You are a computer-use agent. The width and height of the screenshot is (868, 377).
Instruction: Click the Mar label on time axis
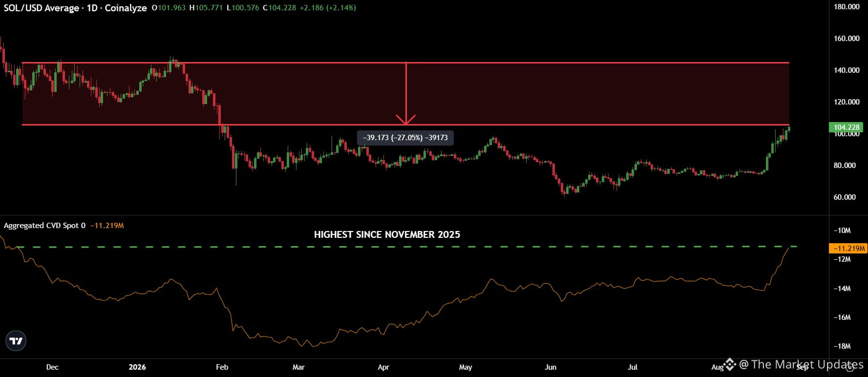tap(298, 367)
